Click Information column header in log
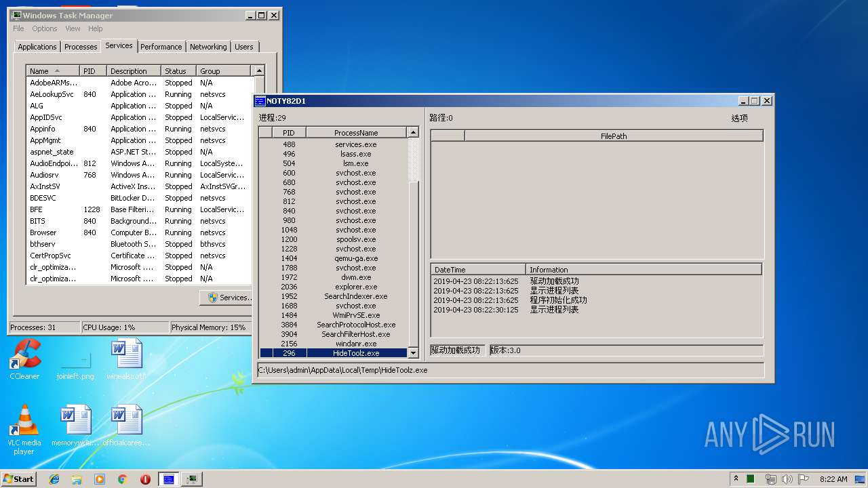868x488 pixels. point(644,270)
